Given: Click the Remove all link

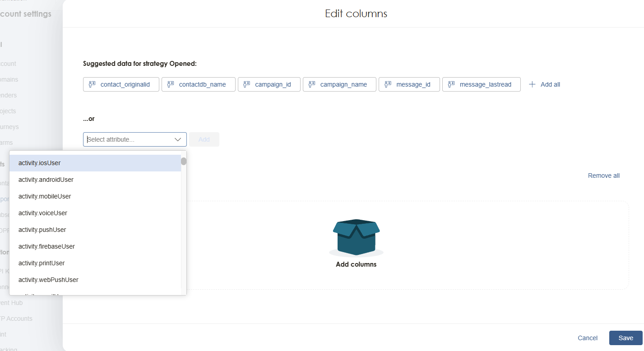Looking at the screenshot, I should tap(603, 175).
